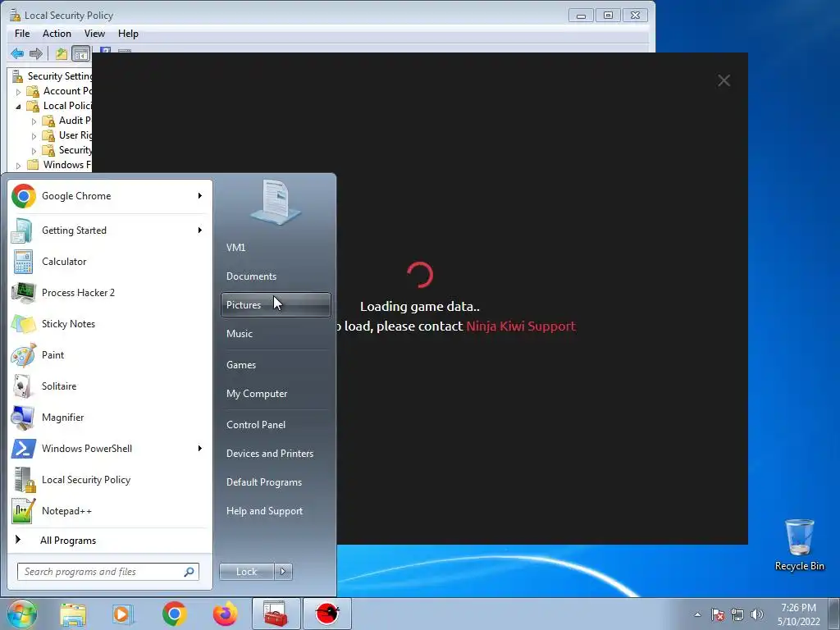This screenshot has width=840, height=630.
Task: Open Control Panel in Start menu
Action: [x=276, y=425]
